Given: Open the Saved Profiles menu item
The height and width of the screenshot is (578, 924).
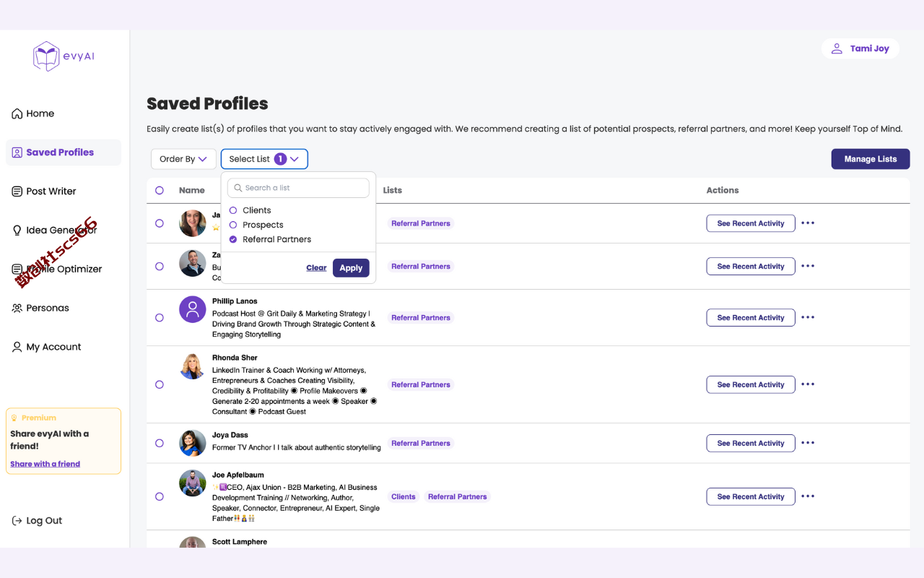Looking at the screenshot, I should pos(60,152).
